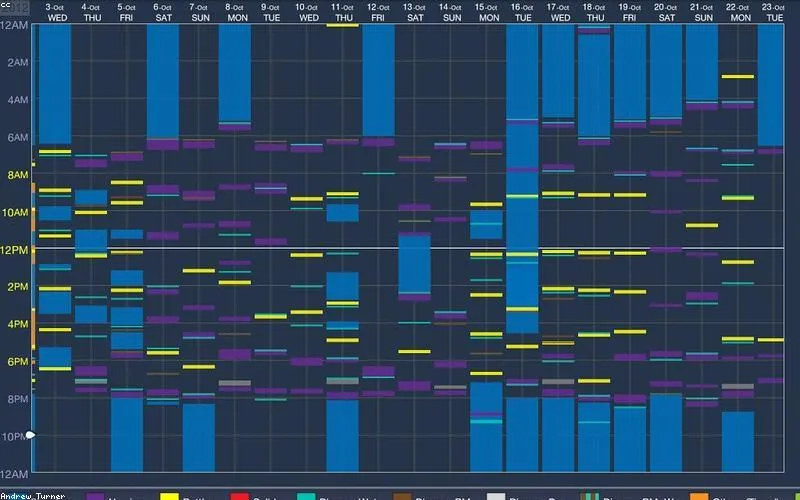Screen dimensions: 800x500
Task: Select the purple legend color swatch
Action: click(x=95, y=496)
